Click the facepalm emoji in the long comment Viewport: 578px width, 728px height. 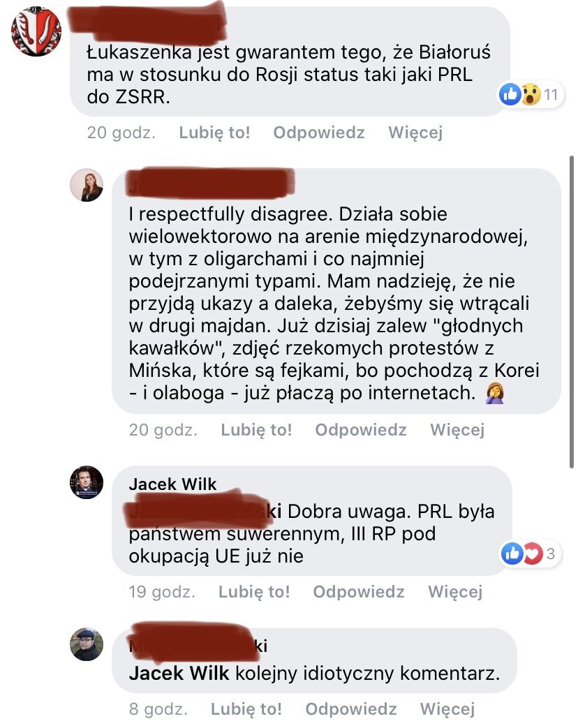coord(495,393)
